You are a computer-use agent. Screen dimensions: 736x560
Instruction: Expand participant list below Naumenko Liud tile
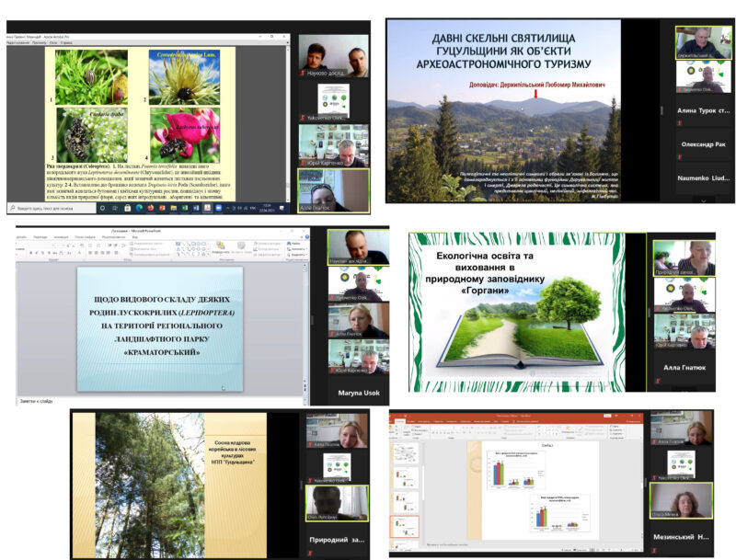coord(704,199)
